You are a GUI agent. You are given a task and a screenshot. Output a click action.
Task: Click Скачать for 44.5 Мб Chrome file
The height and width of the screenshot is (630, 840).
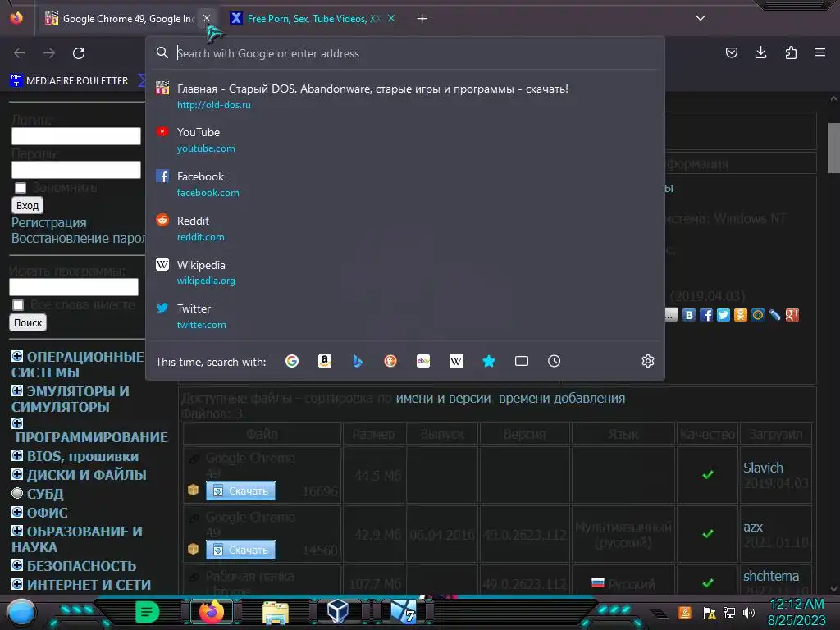tap(240, 491)
